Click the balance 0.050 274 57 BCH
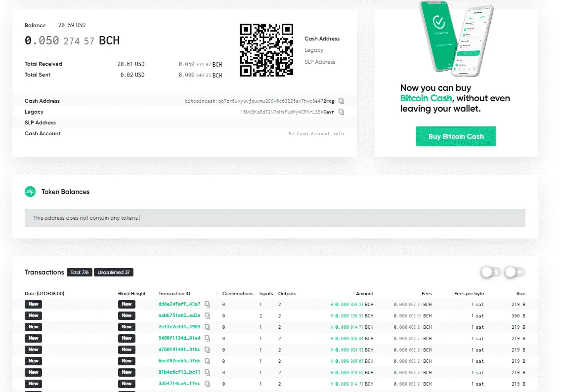Image resolution: width=561 pixels, height=392 pixels. 72,41
